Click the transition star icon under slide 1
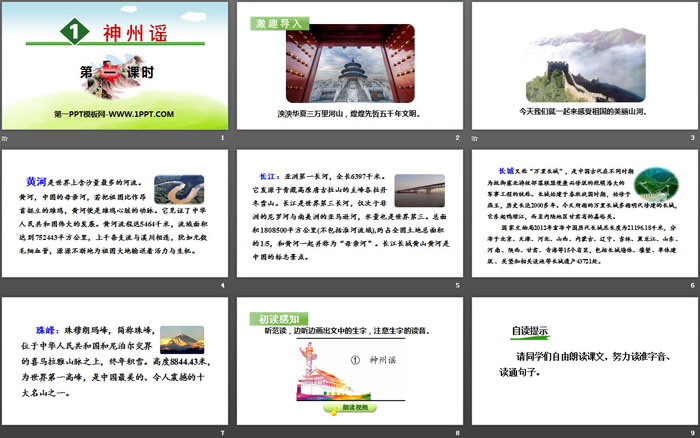700x438 pixels. click(x=4, y=138)
